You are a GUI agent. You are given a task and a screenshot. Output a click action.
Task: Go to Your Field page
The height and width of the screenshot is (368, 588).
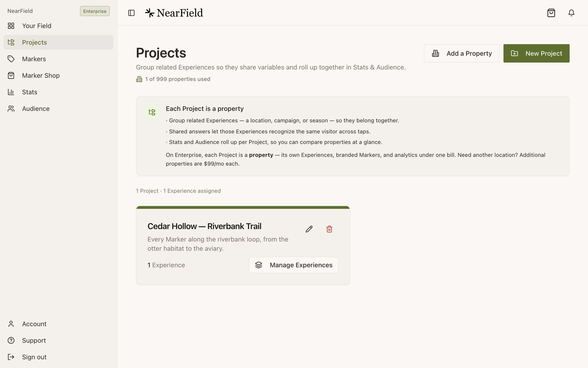59,26
